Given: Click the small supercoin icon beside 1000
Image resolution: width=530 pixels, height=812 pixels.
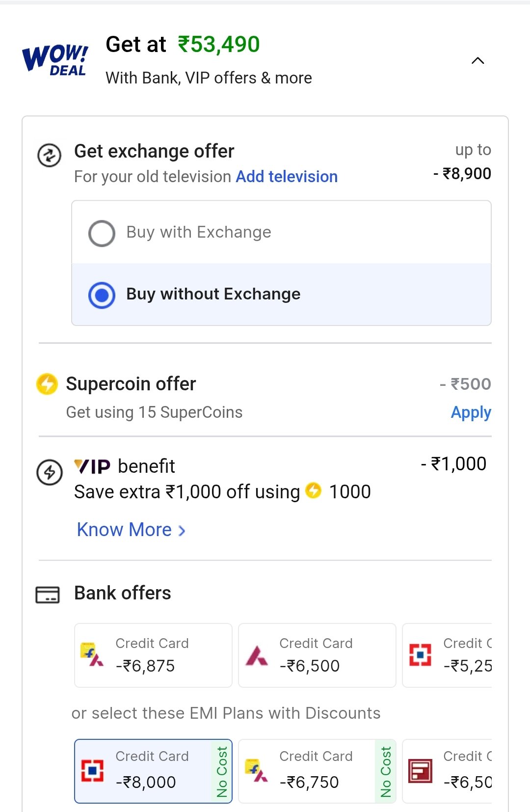Looking at the screenshot, I should click(x=313, y=490).
